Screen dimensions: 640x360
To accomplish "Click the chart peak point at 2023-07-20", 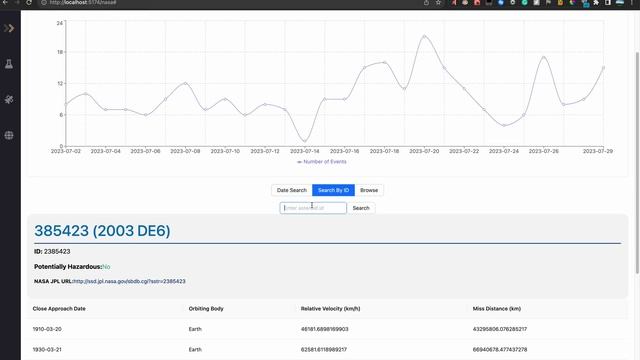I will 424,36.
